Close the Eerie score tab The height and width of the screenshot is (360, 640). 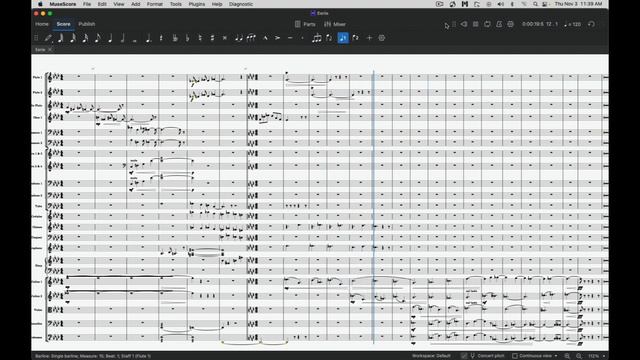pyautogui.click(x=50, y=49)
